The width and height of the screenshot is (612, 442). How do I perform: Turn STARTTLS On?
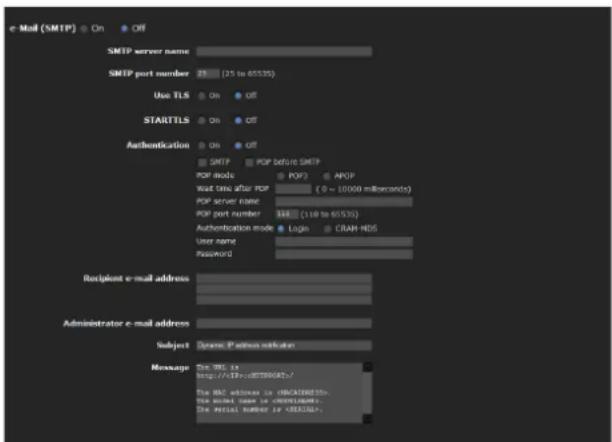201,121
